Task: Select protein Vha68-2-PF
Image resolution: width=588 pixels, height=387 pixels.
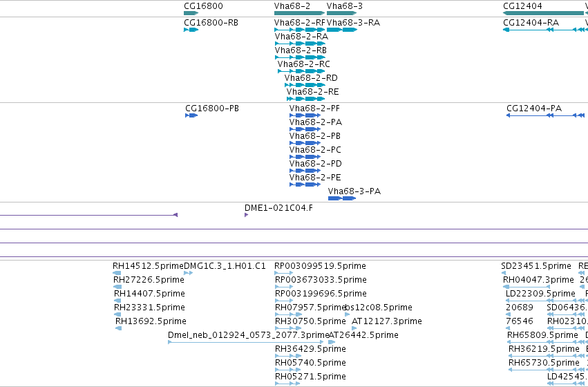Action: tap(314, 108)
